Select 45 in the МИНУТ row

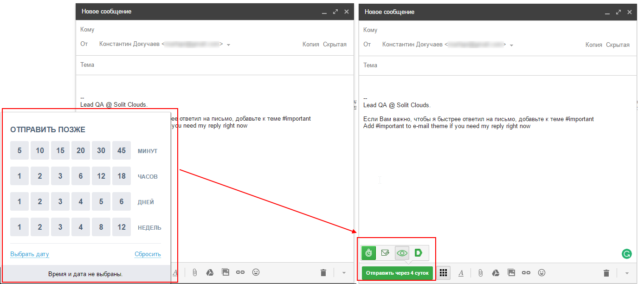click(x=122, y=150)
